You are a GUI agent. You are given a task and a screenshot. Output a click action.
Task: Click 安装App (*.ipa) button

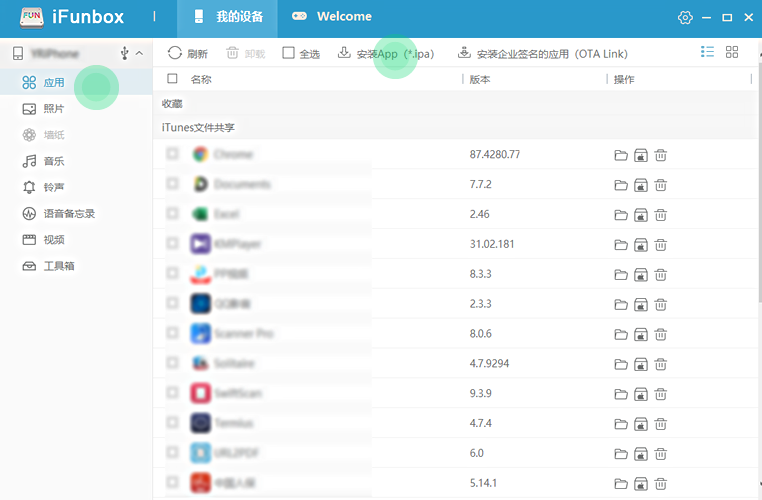point(391,53)
